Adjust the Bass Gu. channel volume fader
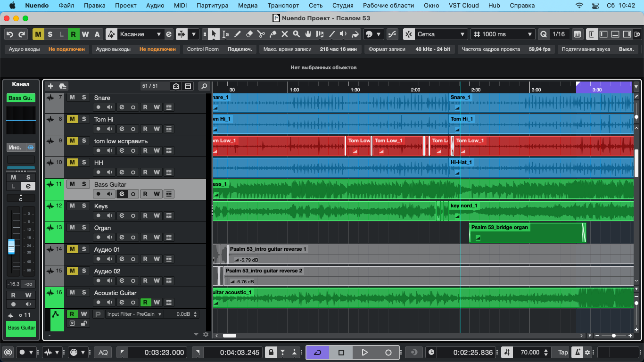The height and width of the screenshot is (362, 644). [x=11, y=246]
